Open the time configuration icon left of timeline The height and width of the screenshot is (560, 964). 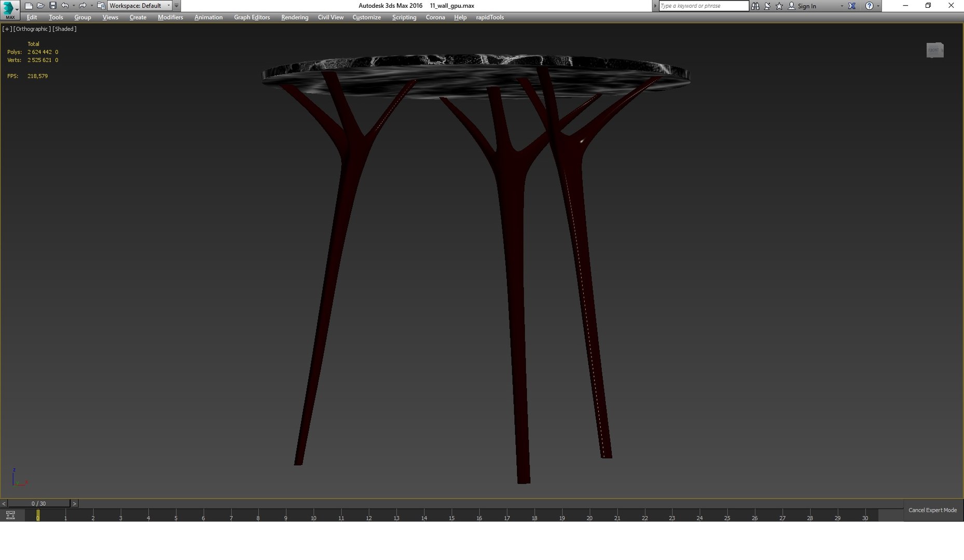pyautogui.click(x=10, y=515)
